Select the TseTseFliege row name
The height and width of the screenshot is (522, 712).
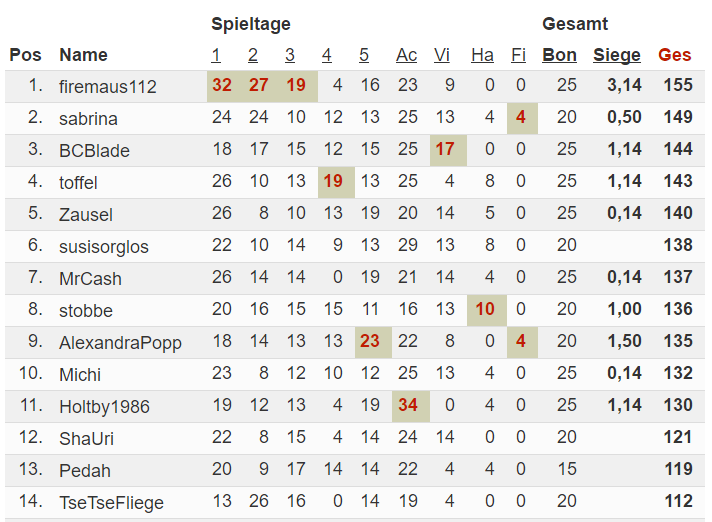[111, 503]
